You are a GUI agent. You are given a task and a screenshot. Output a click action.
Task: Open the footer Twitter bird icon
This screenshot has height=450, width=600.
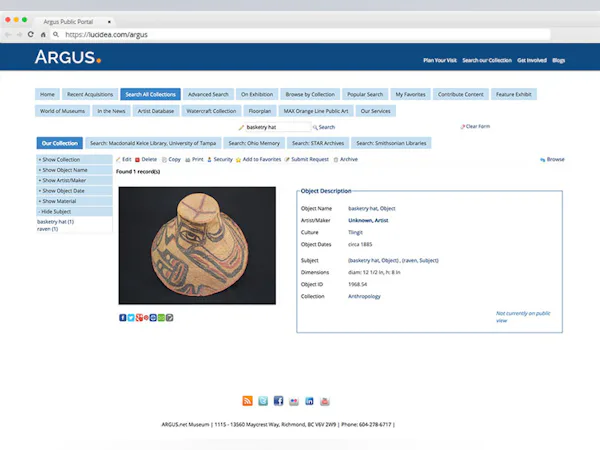click(x=263, y=401)
